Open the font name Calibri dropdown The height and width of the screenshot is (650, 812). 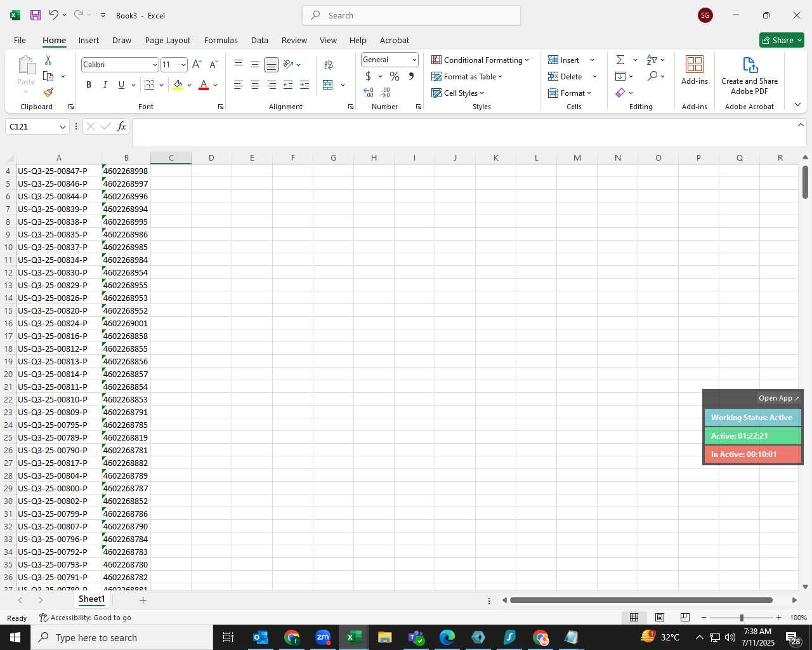(154, 65)
